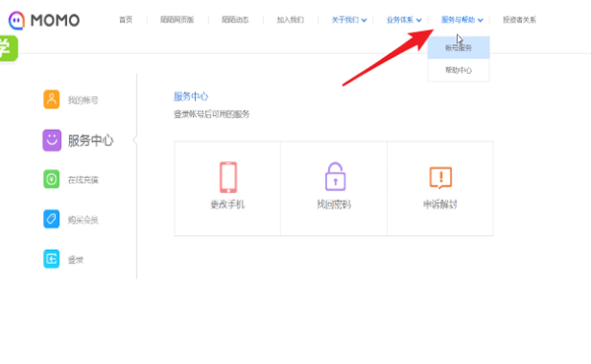Open 在线充值 text in the sidebar
The height and width of the screenshot is (364, 591).
coord(83,180)
